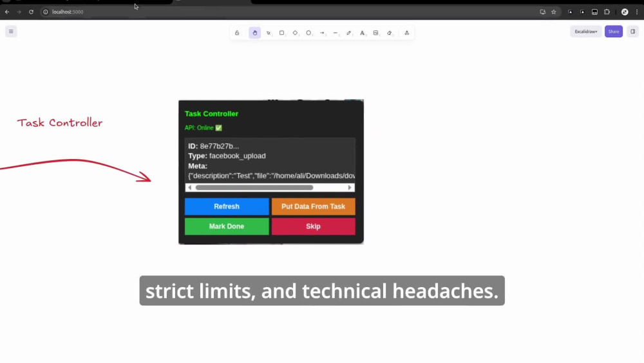Open the Excalidraw+ link button
The image size is (644, 363).
pos(585,32)
